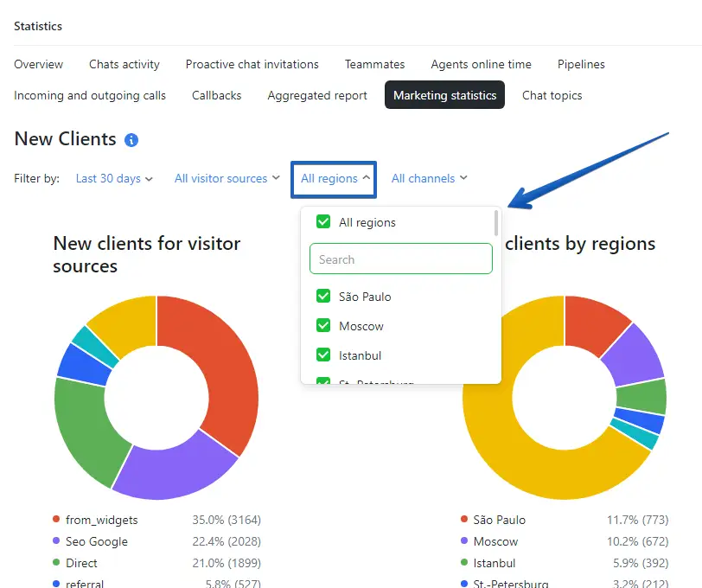Screen dimensions: 702x588
Task: Expand the All visitor sources dropdown
Action: [x=227, y=178]
